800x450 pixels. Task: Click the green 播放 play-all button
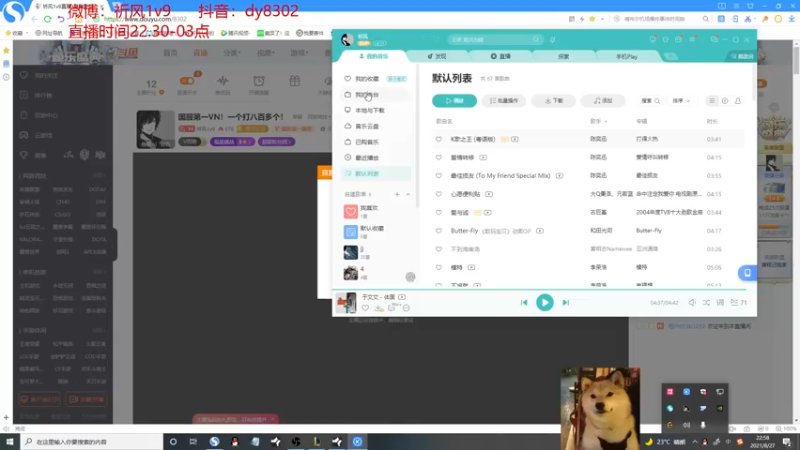click(454, 101)
